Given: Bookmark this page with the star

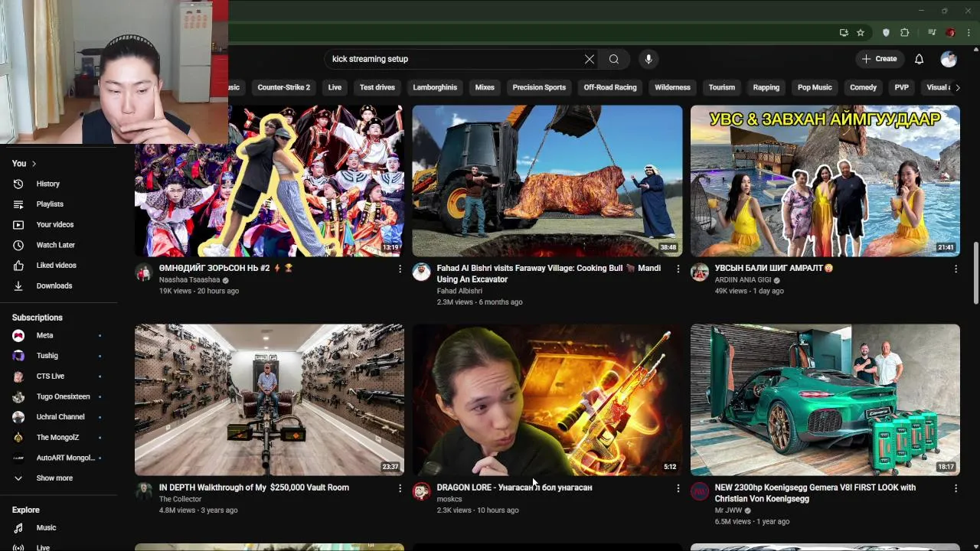Looking at the screenshot, I should pos(861,33).
